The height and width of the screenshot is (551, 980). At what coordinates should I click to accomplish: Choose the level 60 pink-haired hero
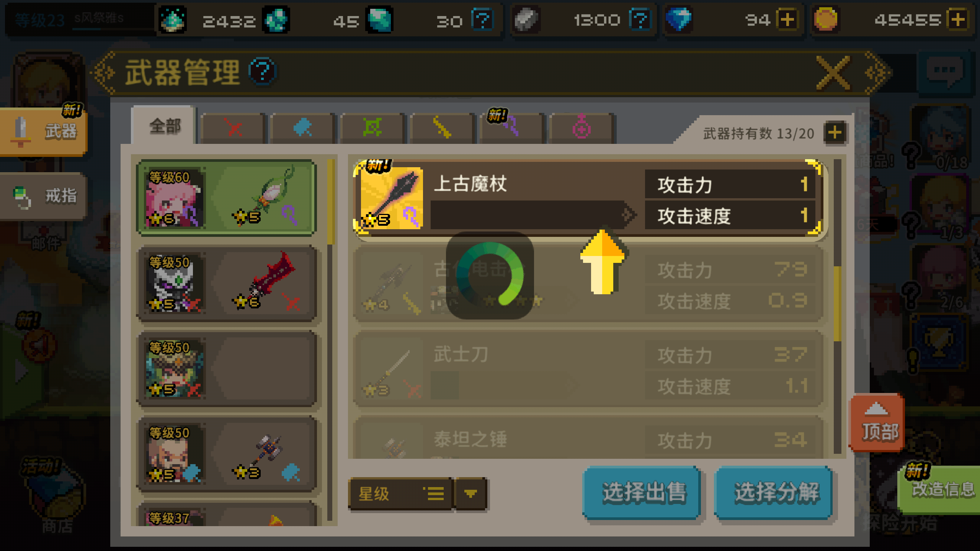227,198
